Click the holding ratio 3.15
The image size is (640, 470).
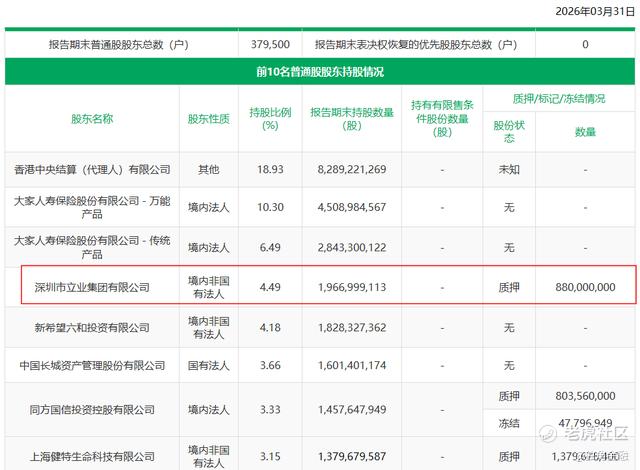[x=270, y=457]
